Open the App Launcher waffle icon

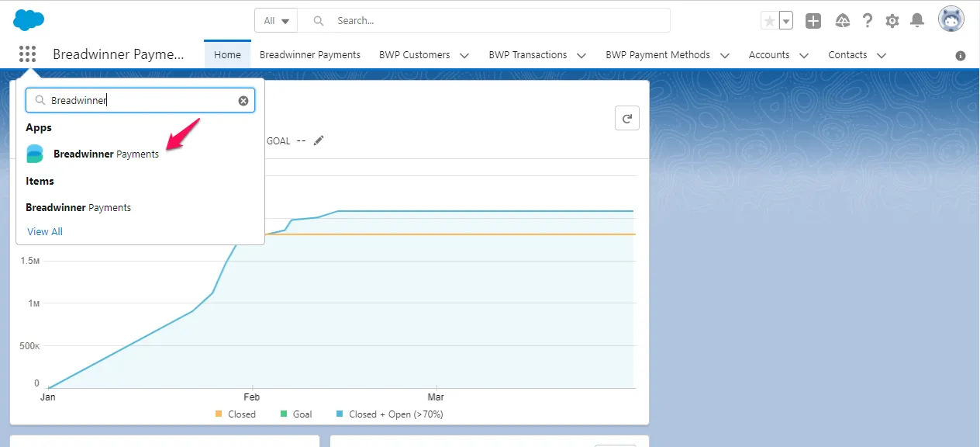pyautogui.click(x=27, y=54)
